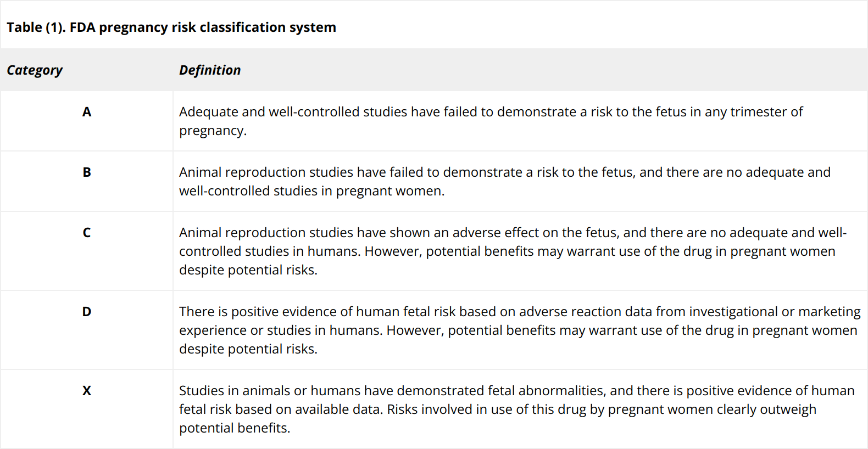Viewport: 868px width, 449px height.
Task: Select category letter B cell
Action: [87, 172]
